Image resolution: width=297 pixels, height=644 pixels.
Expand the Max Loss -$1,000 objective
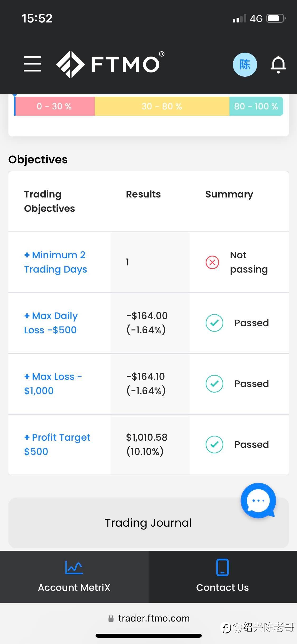[x=53, y=384]
